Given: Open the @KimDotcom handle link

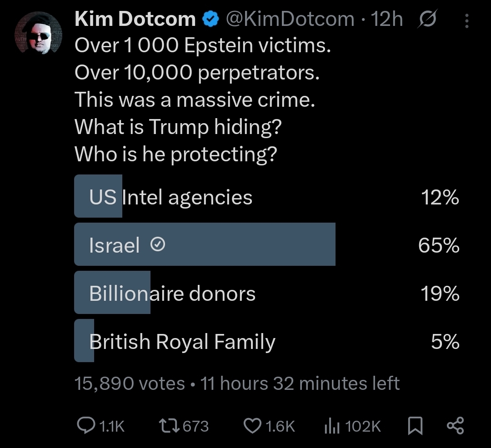Looking at the screenshot, I should [290, 19].
